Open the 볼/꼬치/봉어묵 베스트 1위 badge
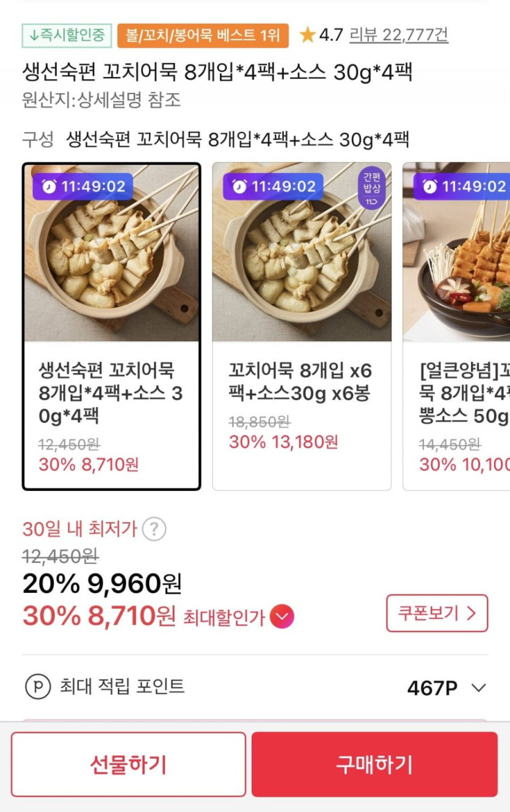The height and width of the screenshot is (812, 510). pos(203,35)
